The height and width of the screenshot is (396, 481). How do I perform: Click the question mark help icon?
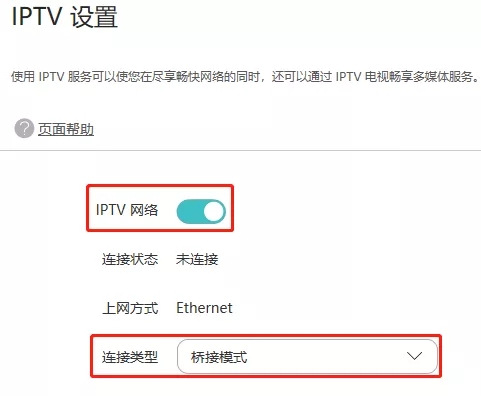click(x=24, y=128)
